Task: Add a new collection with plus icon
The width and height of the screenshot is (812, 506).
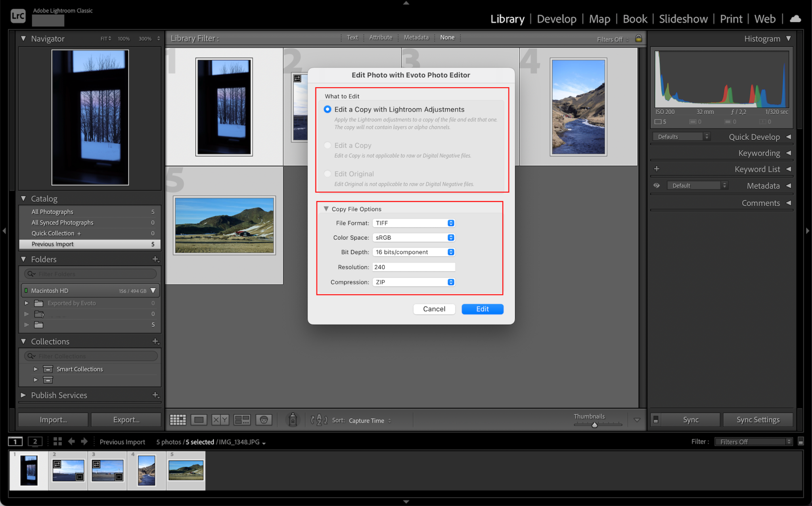Action: click(x=155, y=341)
